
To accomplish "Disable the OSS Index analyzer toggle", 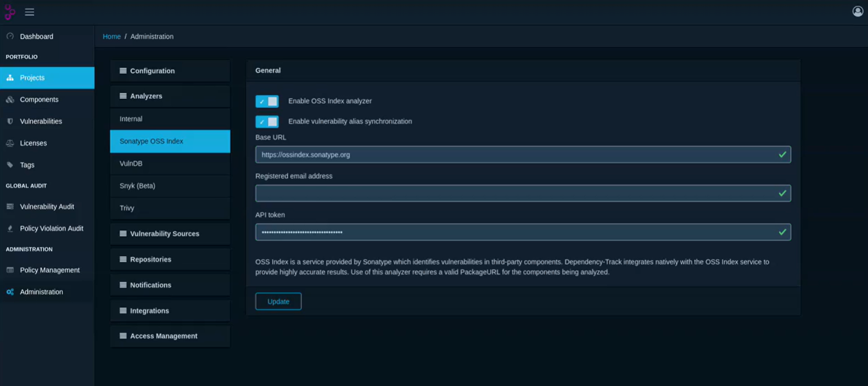I will click(267, 101).
